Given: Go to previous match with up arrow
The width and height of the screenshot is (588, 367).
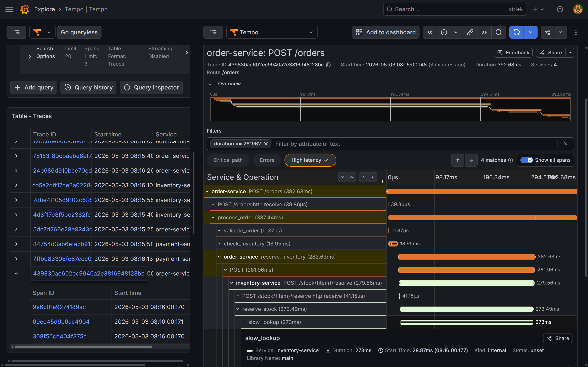Looking at the screenshot, I should (x=457, y=160).
